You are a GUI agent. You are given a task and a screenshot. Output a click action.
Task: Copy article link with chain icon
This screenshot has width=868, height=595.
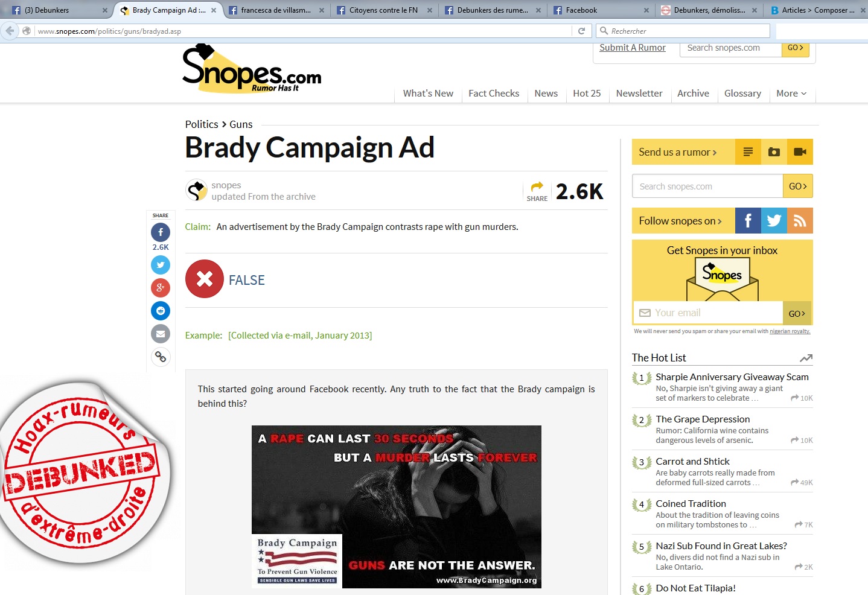tap(161, 357)
